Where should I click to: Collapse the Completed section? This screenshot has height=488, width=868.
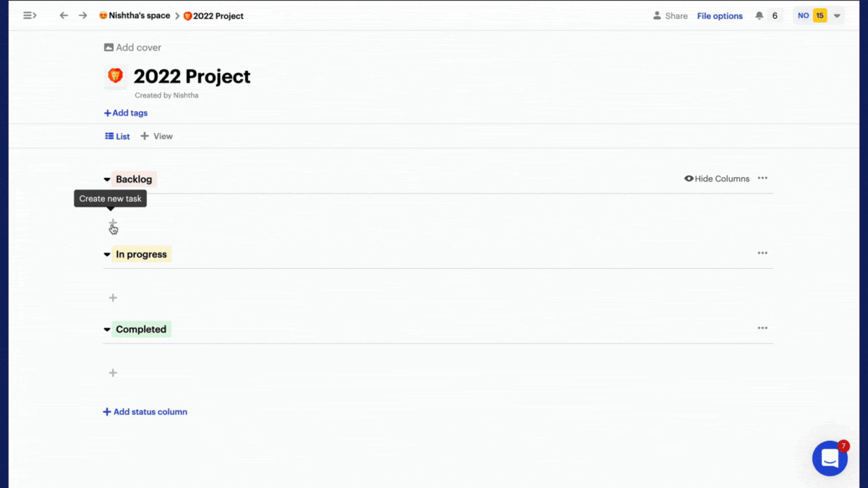tap(107, 330)
